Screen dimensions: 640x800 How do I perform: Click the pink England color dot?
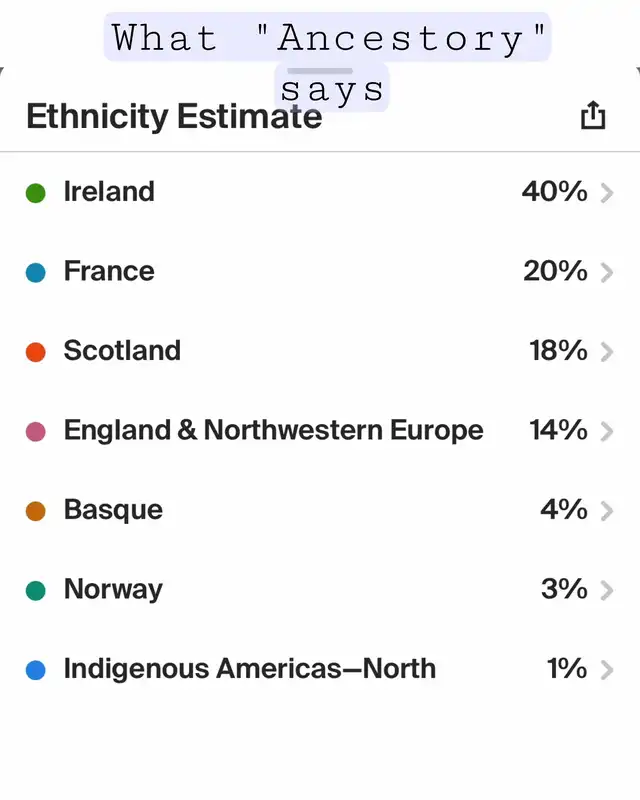click(36, 432)
